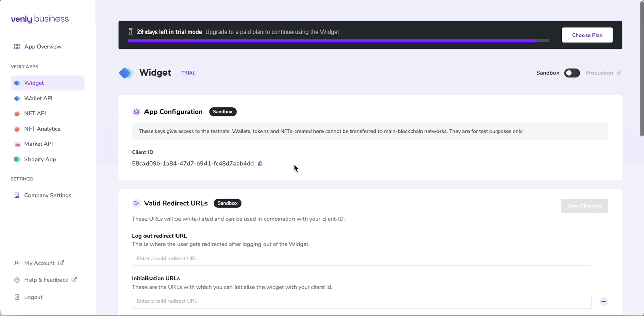Click the Production lock icon

click(x=619, y=73)
